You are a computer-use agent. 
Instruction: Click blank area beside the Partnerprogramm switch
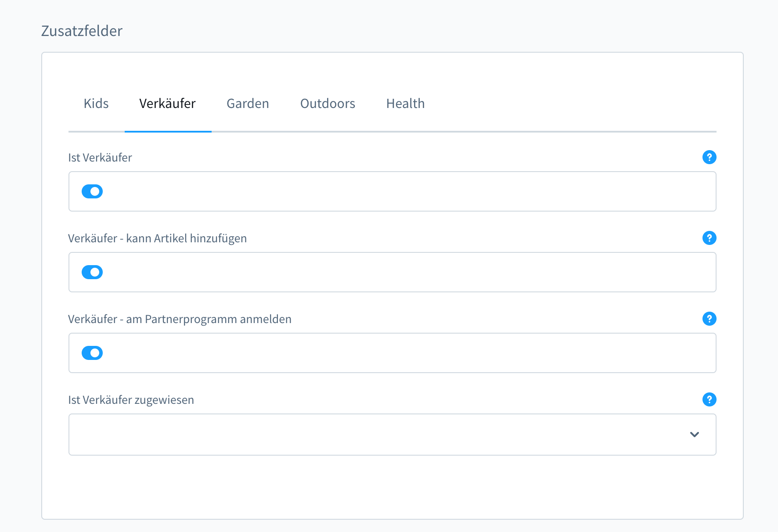point(408,353)
